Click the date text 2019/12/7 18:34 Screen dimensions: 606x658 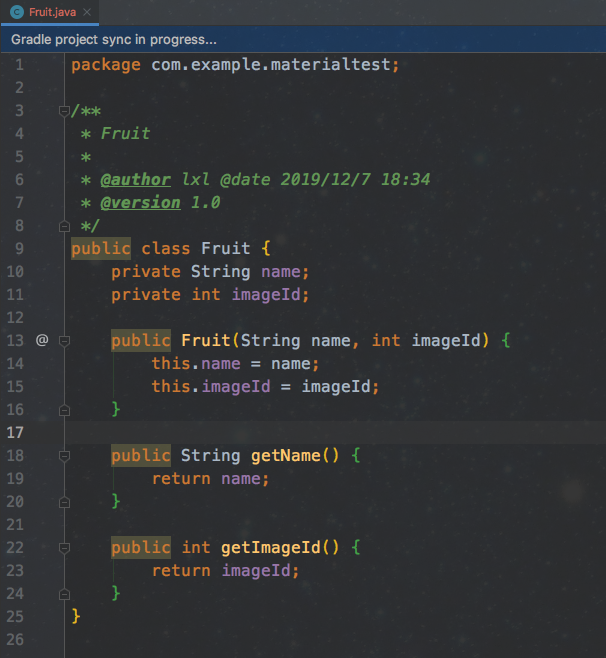pyautogui.click(x=355, y=180)
